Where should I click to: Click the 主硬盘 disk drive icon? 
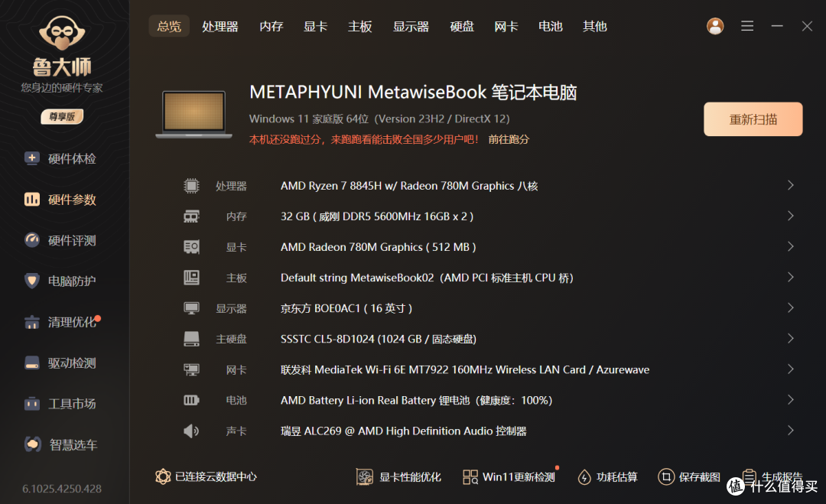click(191, 339)
